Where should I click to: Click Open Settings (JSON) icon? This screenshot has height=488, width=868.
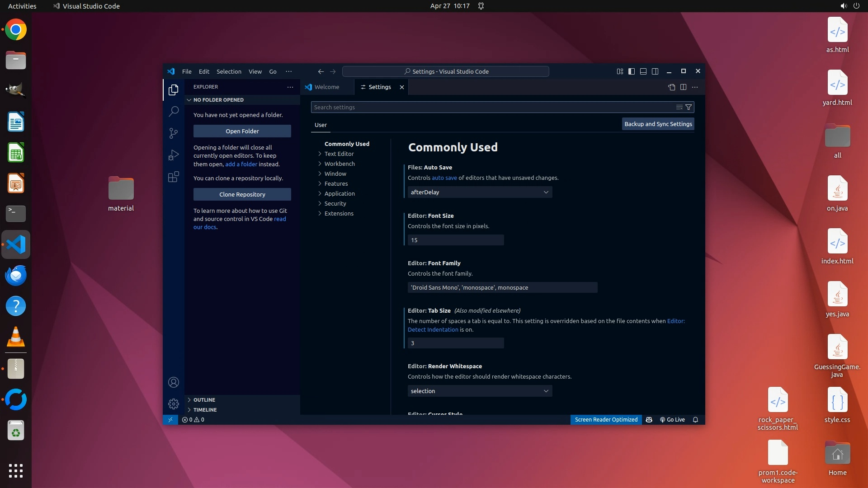click(x=671, y=87)
